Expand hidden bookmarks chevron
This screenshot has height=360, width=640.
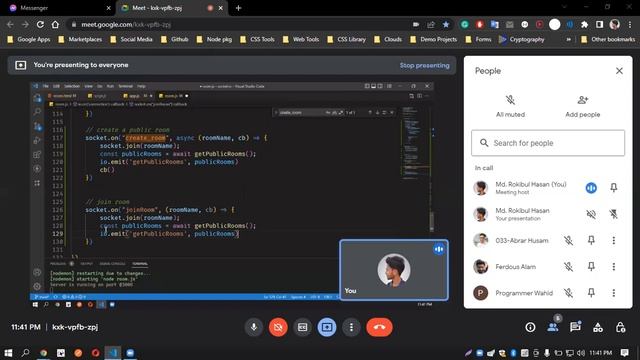click(568, 40)
